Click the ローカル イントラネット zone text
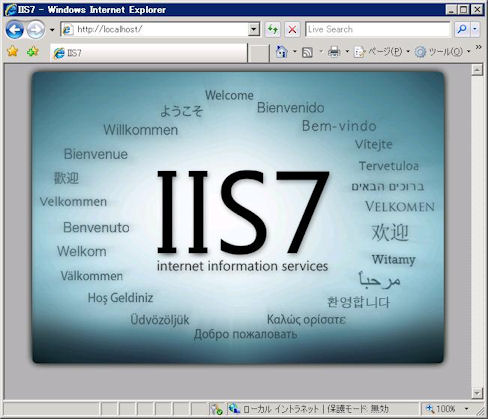The width and height of the screenshot is (488, 419). 281,409
